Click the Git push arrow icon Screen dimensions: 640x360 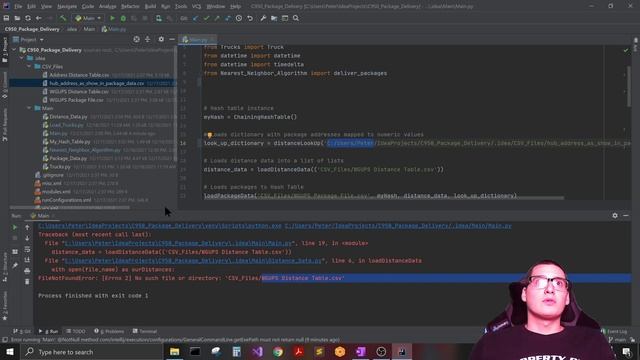[217, 18]
